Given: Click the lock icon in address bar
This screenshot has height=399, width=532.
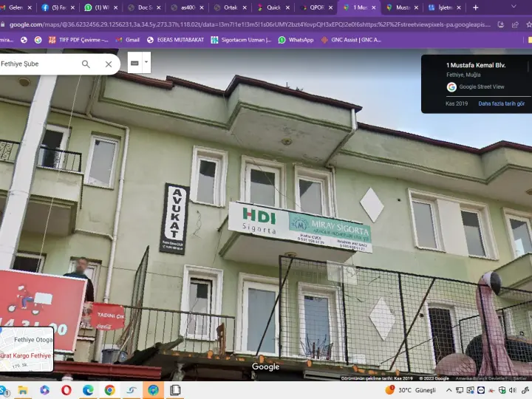Looking at the screenshot, I should click(x=3, y=24).
